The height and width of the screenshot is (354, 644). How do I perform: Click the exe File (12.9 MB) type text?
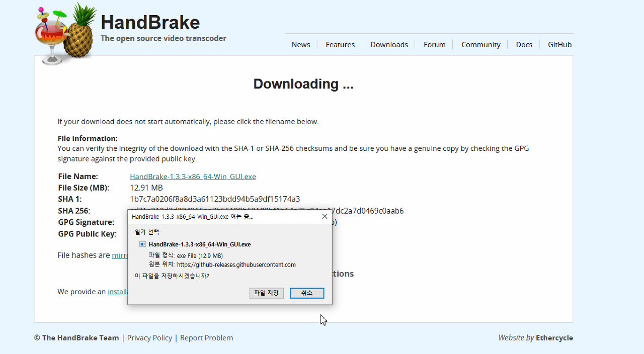(200, 255)
